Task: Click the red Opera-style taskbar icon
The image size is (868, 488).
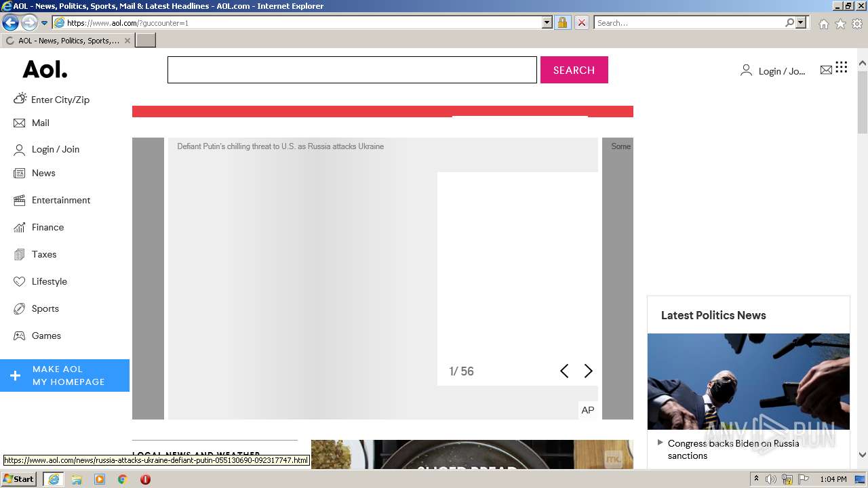Action: 145,479
